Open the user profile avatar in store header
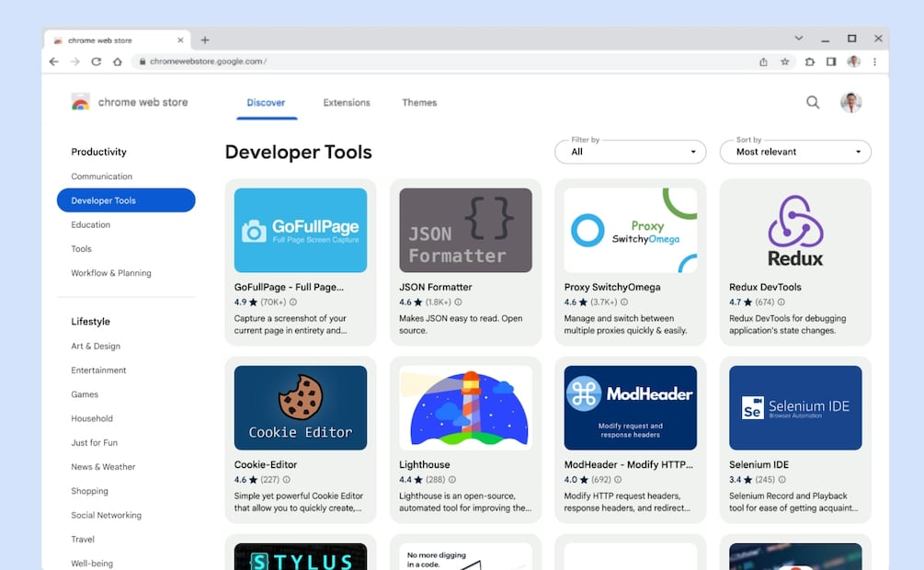 [x=850, y=103]
